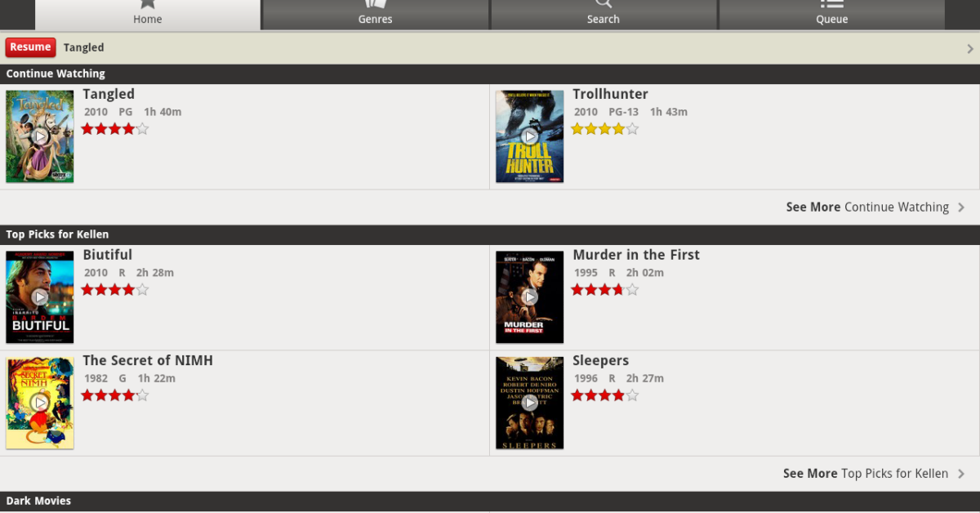Expand the Resume bar chevron arrow
Viewport: 980px width, 513px height.
point(970,48)
